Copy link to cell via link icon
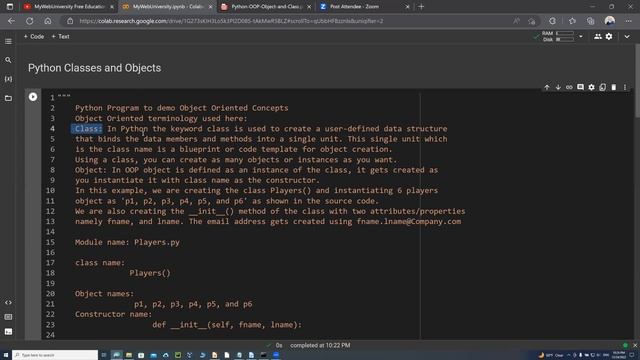640x360 pixels. click(x=569, y=87)
